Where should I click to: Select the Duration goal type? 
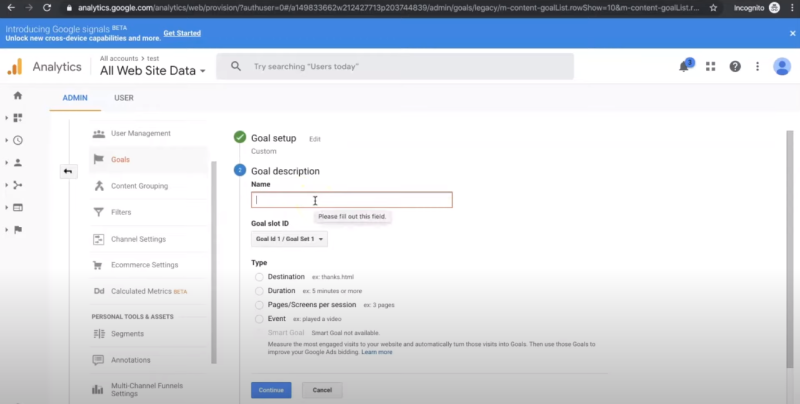(260, 291)
